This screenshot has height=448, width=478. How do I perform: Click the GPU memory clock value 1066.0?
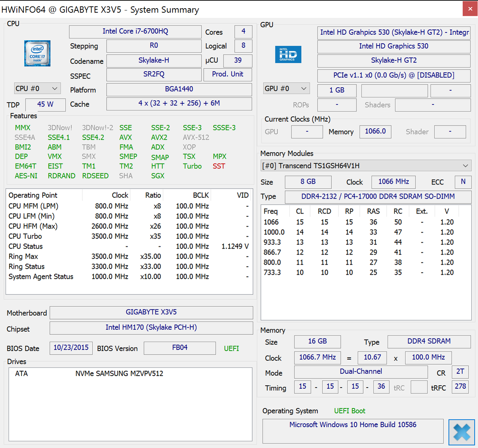pyautogui.click(x=376, y=132)
